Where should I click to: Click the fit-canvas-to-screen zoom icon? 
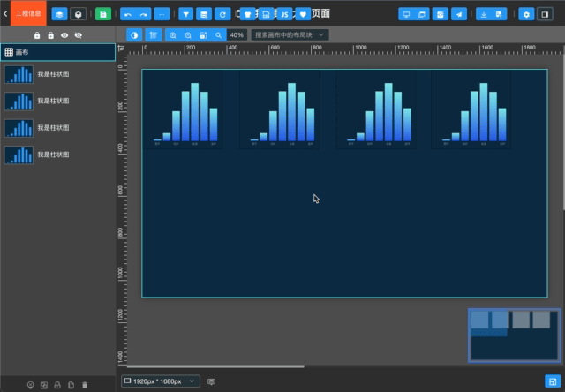click(x=204, y=35)
